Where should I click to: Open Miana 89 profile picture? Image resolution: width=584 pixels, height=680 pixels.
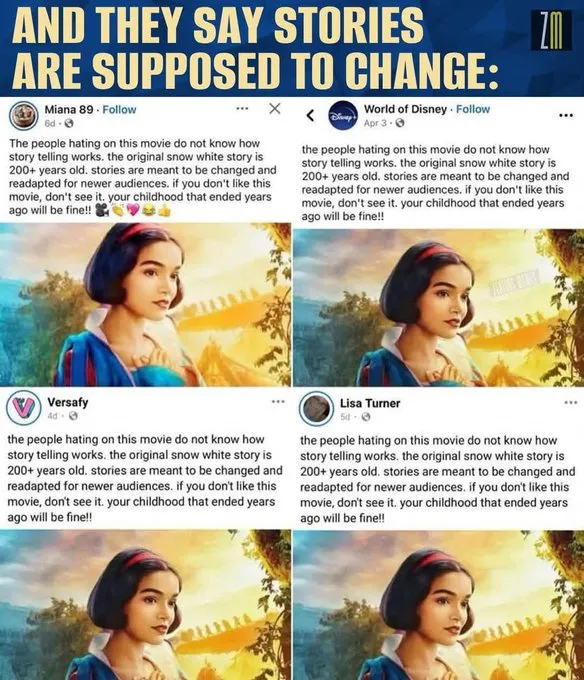[23, 115]
